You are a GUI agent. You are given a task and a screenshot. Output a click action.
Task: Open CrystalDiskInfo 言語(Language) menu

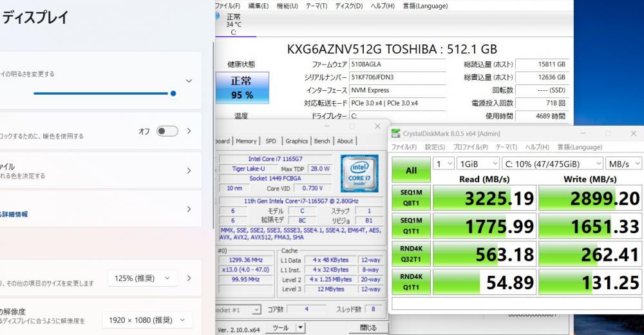click(425, 6)
